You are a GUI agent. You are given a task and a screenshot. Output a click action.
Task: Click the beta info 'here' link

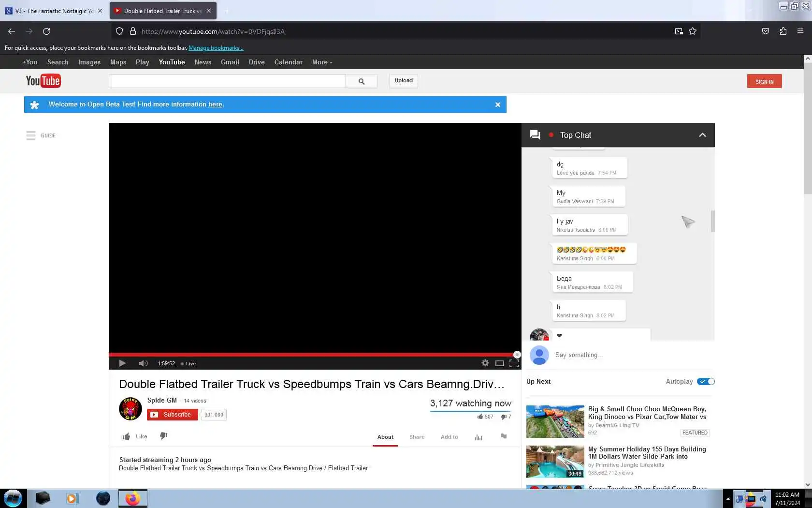[x=215, y=105]
